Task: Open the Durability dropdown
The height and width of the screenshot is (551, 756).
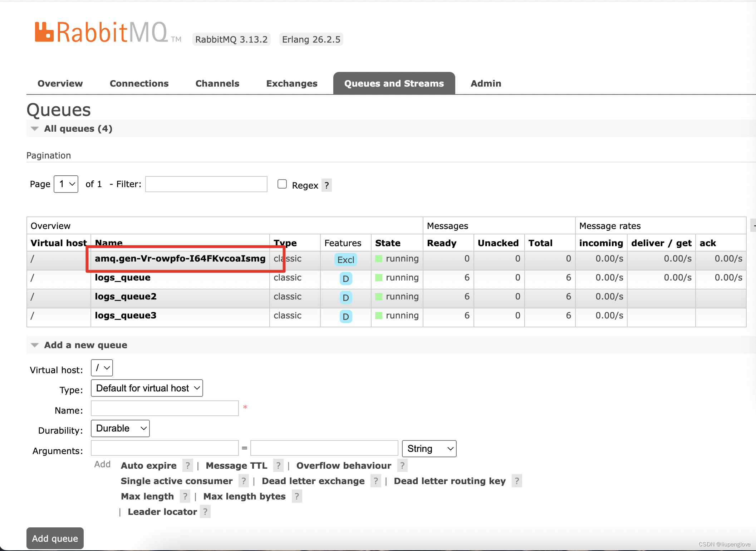Action: click(121, 428)
